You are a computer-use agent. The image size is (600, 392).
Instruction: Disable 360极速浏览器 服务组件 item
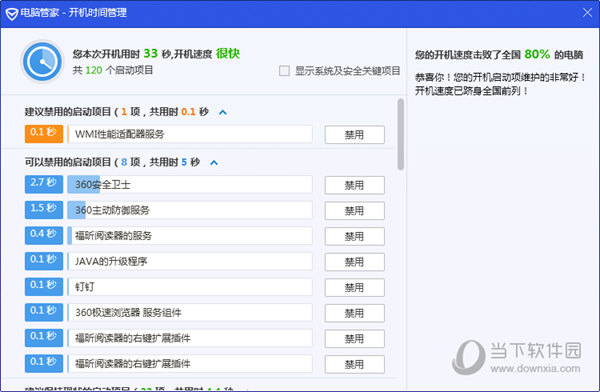[x=355, y=313]
